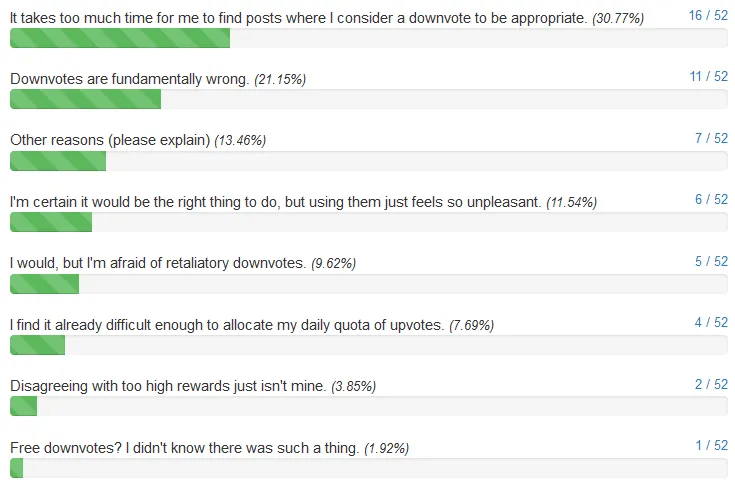This screenshot has width=735, height=490.
Task: Select 'Disagreeing with too high rewards' text
Action: (168, 385)
